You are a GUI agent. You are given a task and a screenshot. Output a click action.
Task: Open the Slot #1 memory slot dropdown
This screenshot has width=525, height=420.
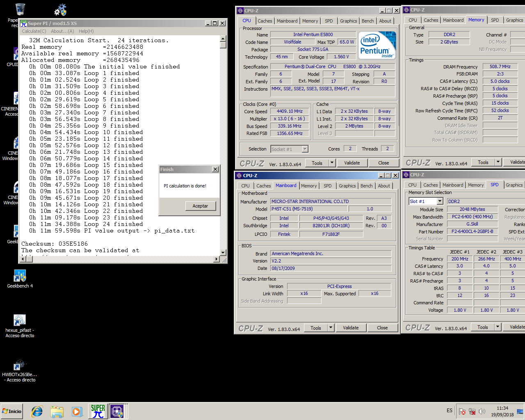pyautogui.click(x=440, y=201)
